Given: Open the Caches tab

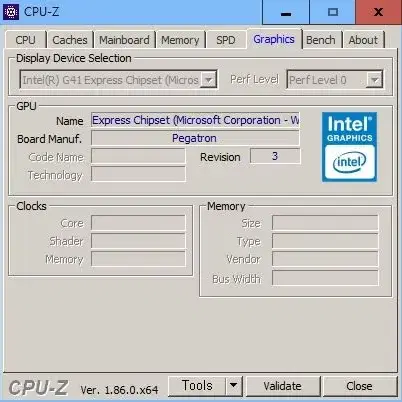Looking at the screenshot, I should [x=70, y=40].
